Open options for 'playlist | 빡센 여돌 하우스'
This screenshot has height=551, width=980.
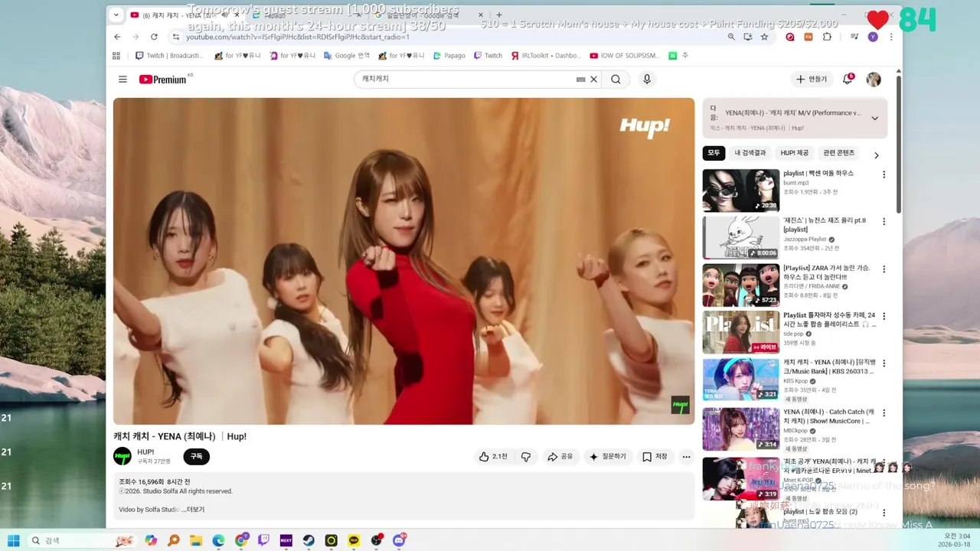(884, 174)
